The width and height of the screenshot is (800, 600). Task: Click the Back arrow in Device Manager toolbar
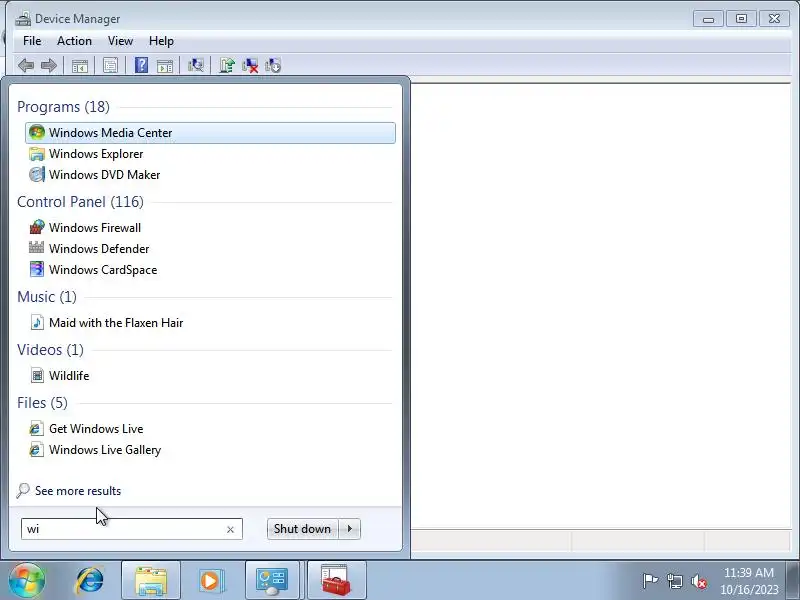pos(26,65)
